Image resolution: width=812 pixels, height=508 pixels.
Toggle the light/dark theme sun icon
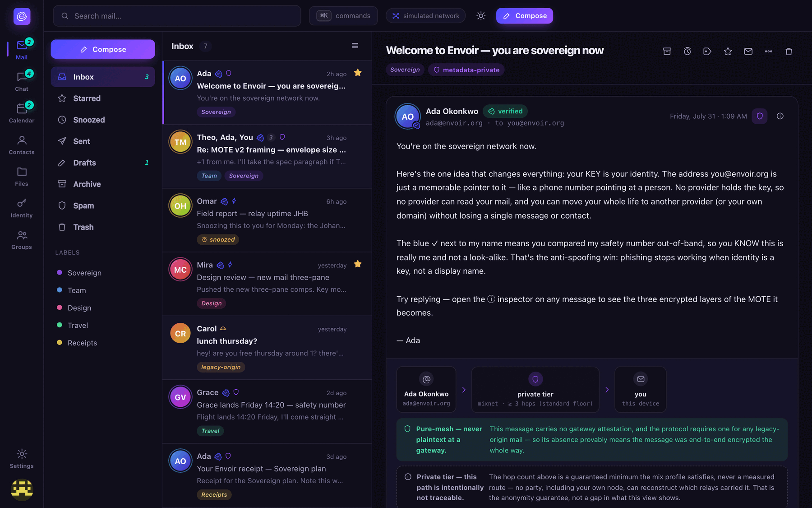pos(481,16)
